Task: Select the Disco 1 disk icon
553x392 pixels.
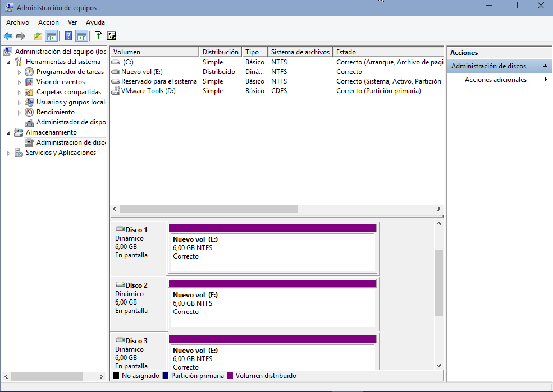Action: [x=120, y=229]
